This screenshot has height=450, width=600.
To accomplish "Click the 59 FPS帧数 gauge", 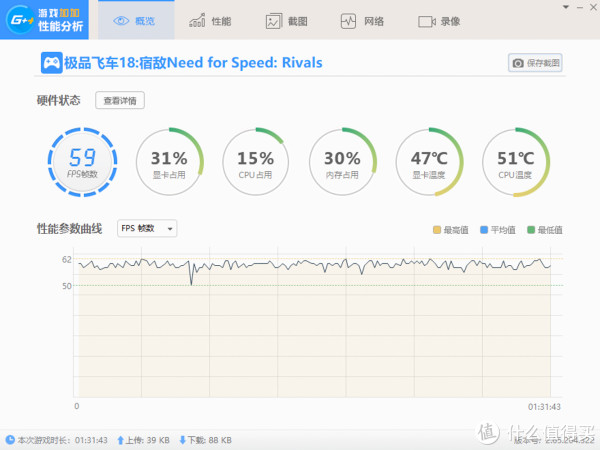I will coord(82,162).
